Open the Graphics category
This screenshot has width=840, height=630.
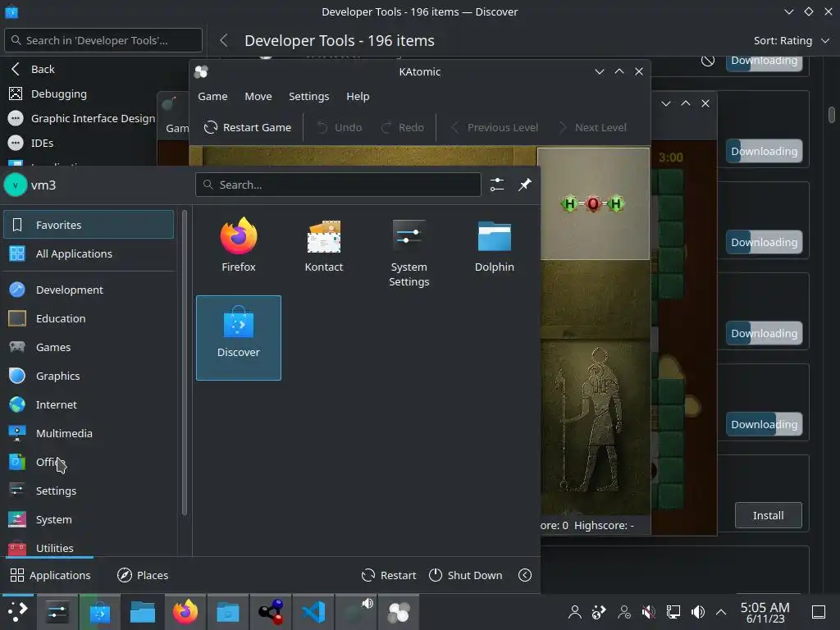tap(89, 376)
